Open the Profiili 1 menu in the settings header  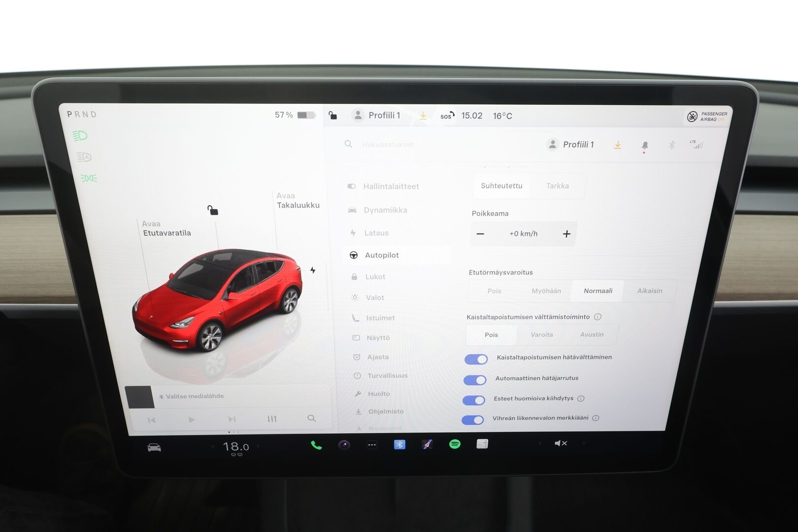click(570, 144)
